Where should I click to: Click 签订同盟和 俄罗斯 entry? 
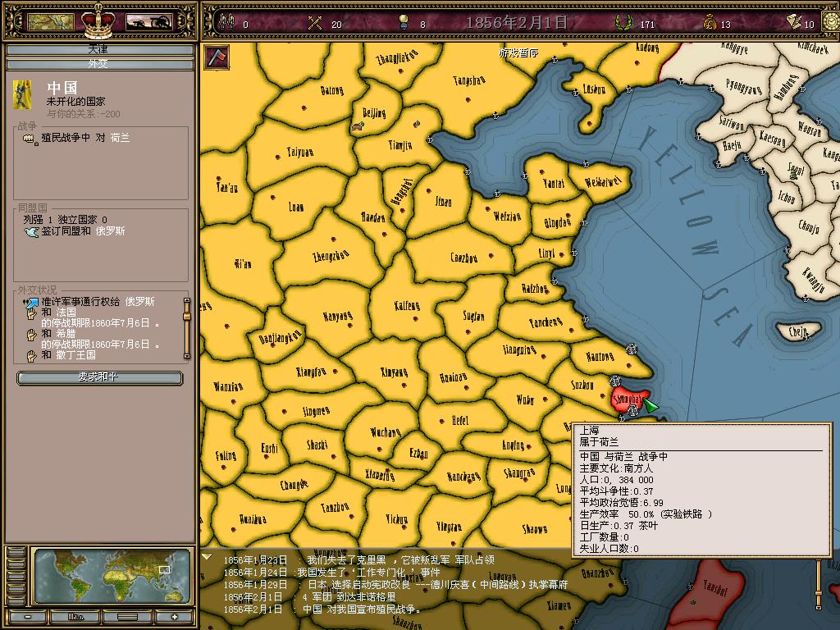click(83, 231)
